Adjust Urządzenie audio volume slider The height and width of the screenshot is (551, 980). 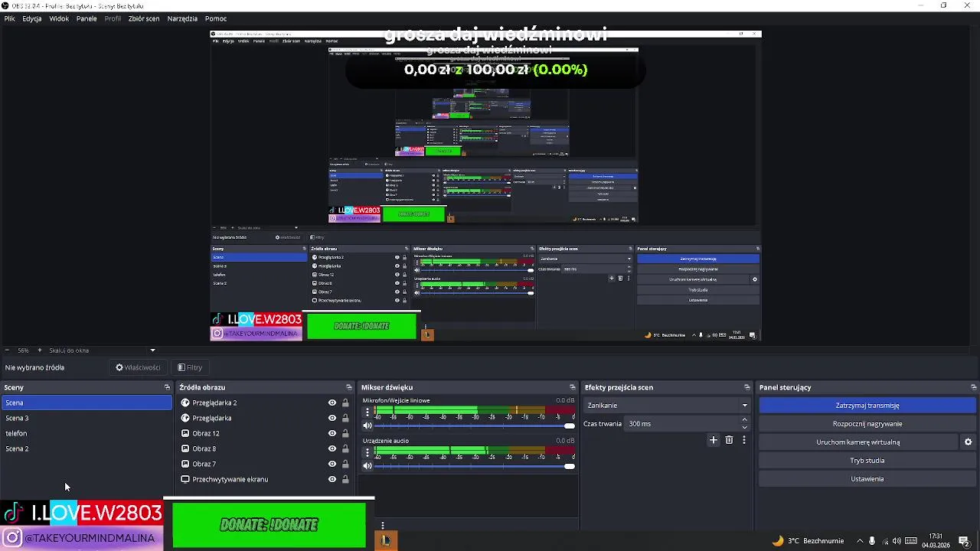[475, 465]
